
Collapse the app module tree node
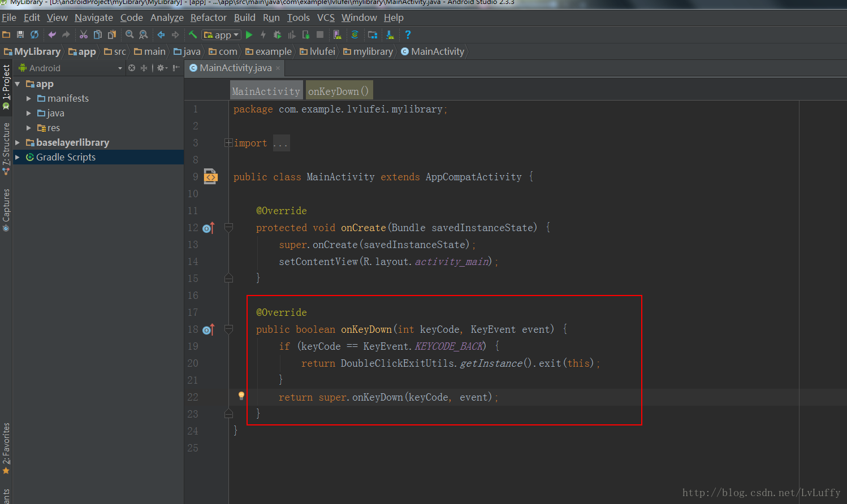(18, 84)
